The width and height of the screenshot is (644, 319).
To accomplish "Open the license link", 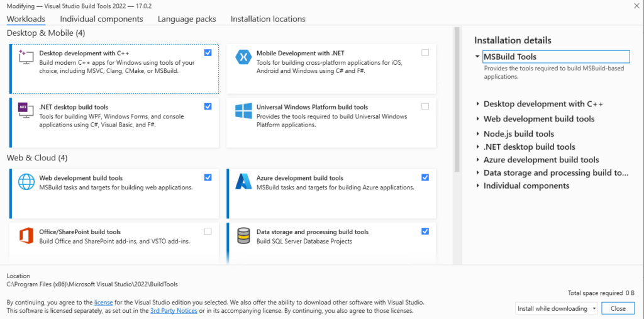I will pos(103,302).
